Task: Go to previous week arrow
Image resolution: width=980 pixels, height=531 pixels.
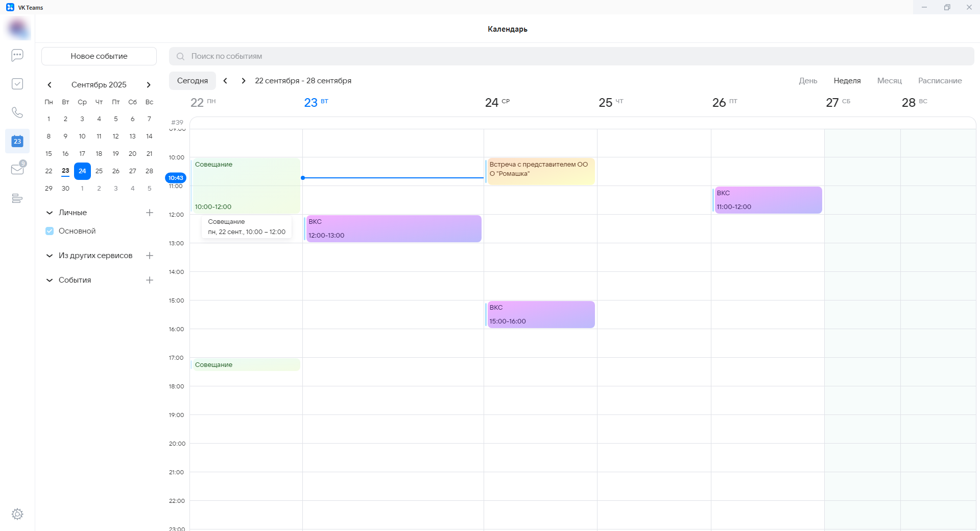Action: pyautogui.click(x=225, y=81)
